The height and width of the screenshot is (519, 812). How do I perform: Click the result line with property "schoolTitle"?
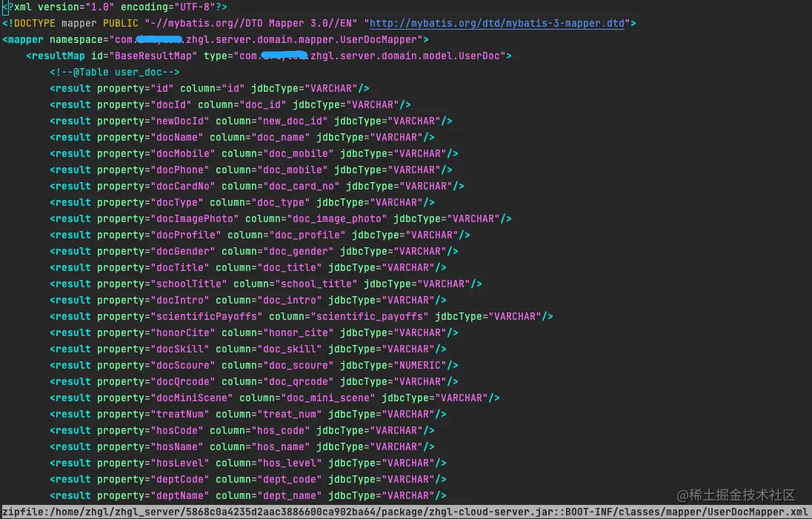[x=266, y=284]
